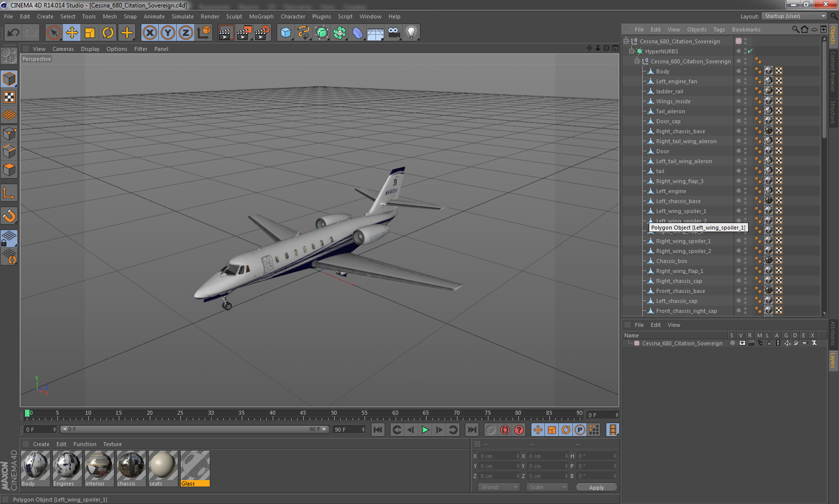This screenshot has width=839, height=504.
Task: Open the Layout dropdown
Action: (x=796, y=16)
